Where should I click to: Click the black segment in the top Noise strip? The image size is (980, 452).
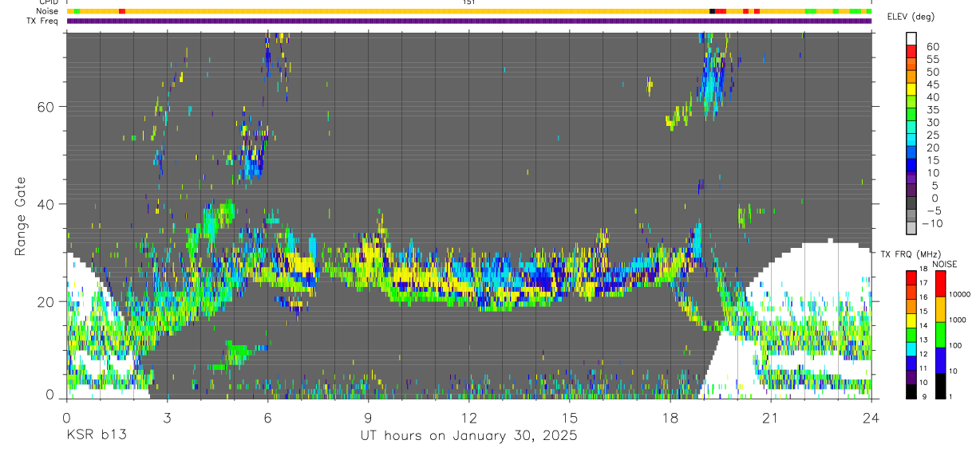[712, 11]
